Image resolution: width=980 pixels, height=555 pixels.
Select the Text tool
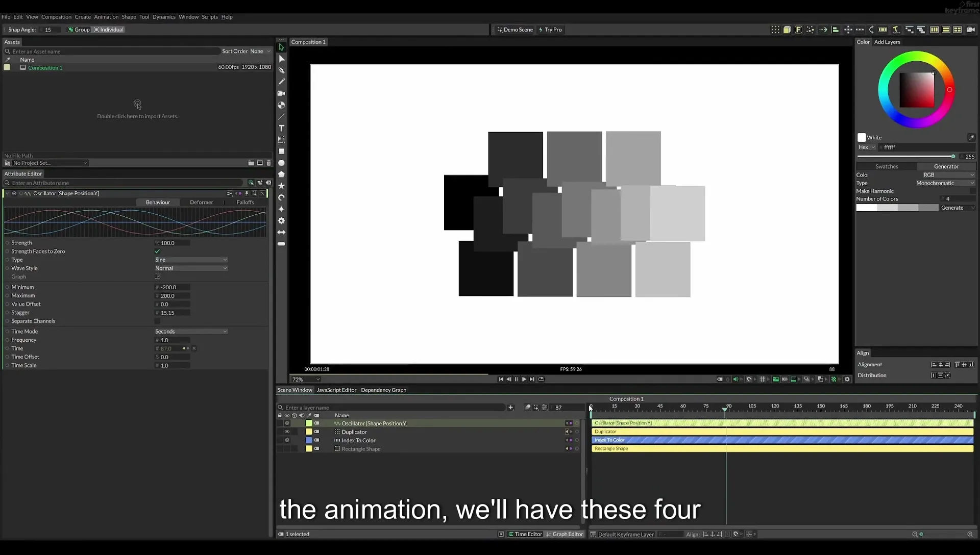(x=281, y=128)
